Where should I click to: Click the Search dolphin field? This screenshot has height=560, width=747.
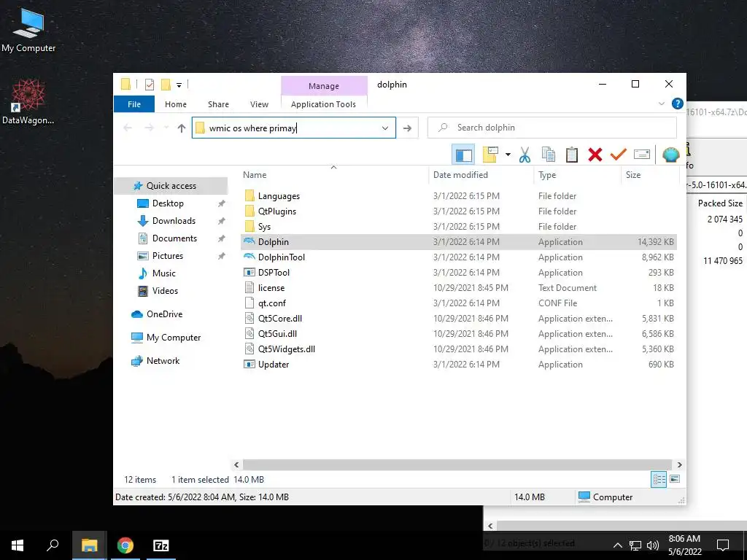551,128
